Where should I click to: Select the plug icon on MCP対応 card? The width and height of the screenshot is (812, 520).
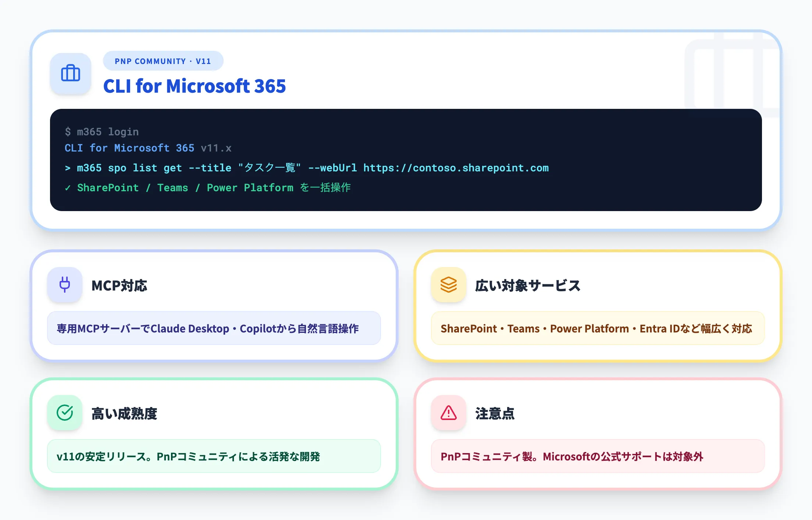pyautogui.click(x=64, y=285)
